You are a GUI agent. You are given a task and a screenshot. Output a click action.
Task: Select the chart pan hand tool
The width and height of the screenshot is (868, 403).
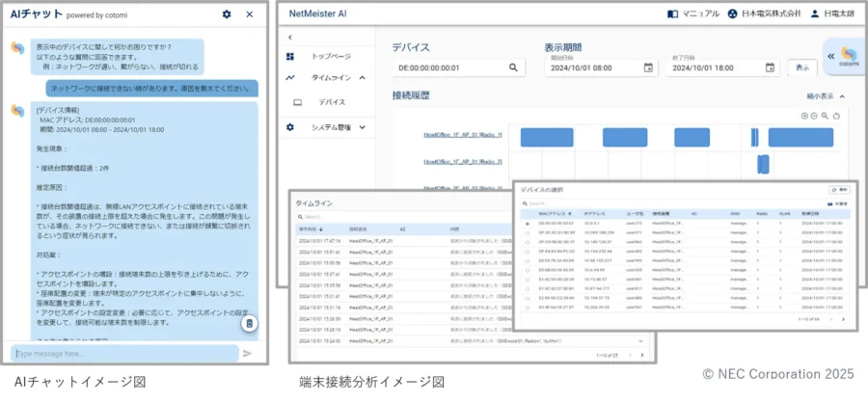(836, 116)
